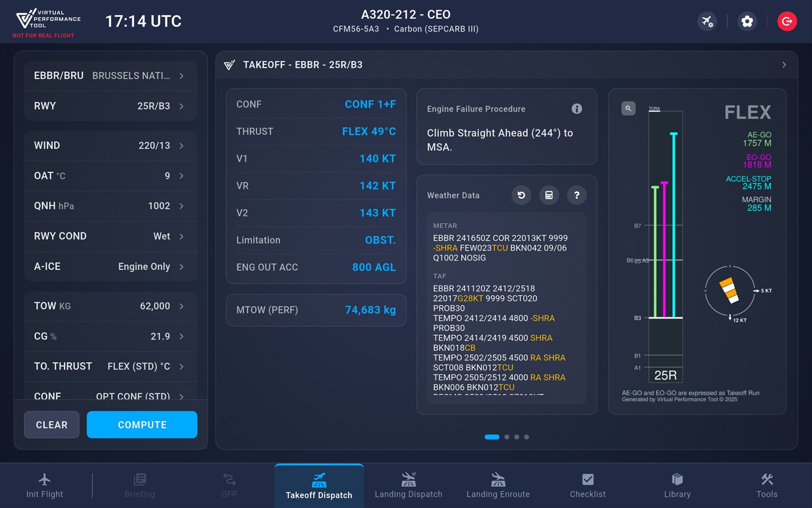Zoom the runway diagram magnifier icon
The image size is (812, 508).
coord(628,108)
